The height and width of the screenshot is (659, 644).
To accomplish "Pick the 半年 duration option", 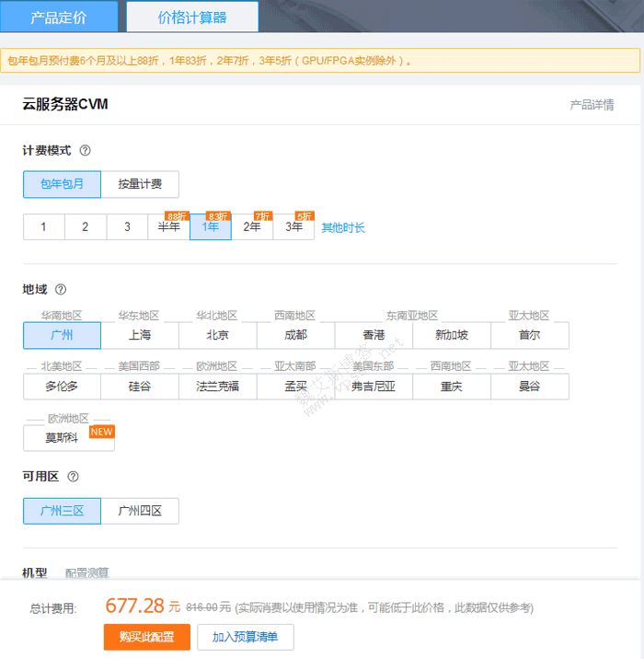I will (169, 227).
